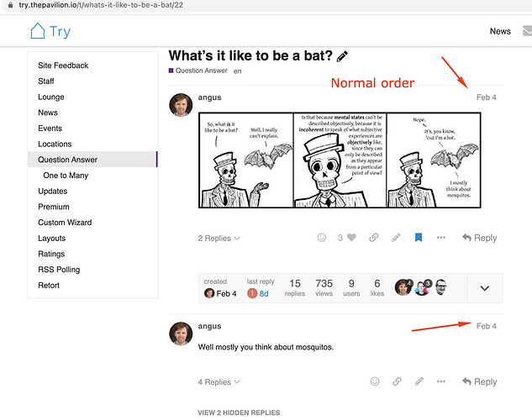
Task: Edit first post using the pencil icon
Action: (x=396, y=238)
